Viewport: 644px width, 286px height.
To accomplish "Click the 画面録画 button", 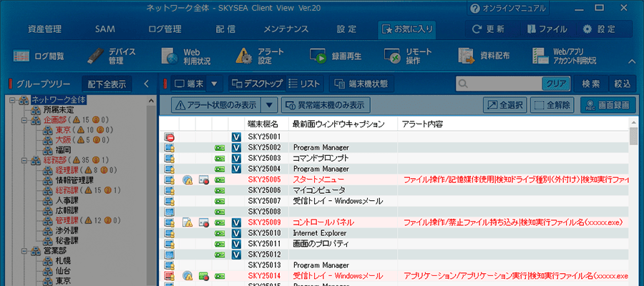I will click(x=608, y=105).
